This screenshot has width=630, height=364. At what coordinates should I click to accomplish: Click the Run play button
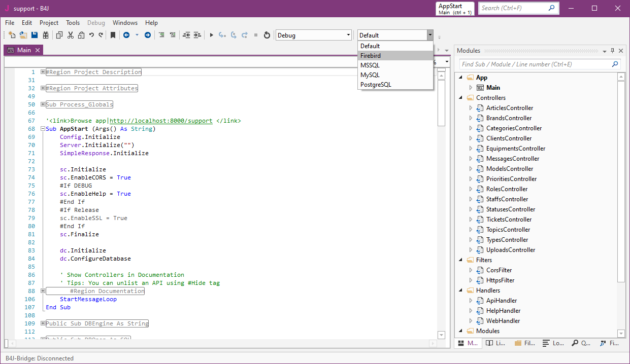pos(211,35)
